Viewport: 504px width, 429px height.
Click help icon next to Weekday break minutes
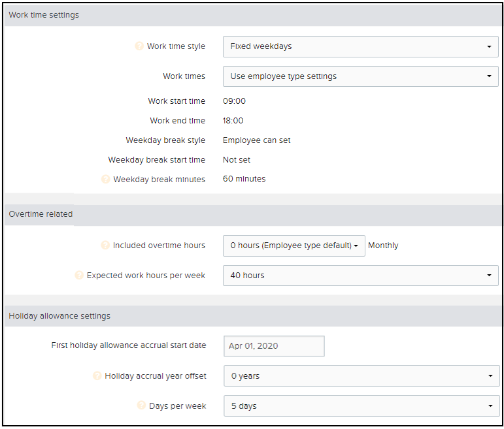pos(106,180)
